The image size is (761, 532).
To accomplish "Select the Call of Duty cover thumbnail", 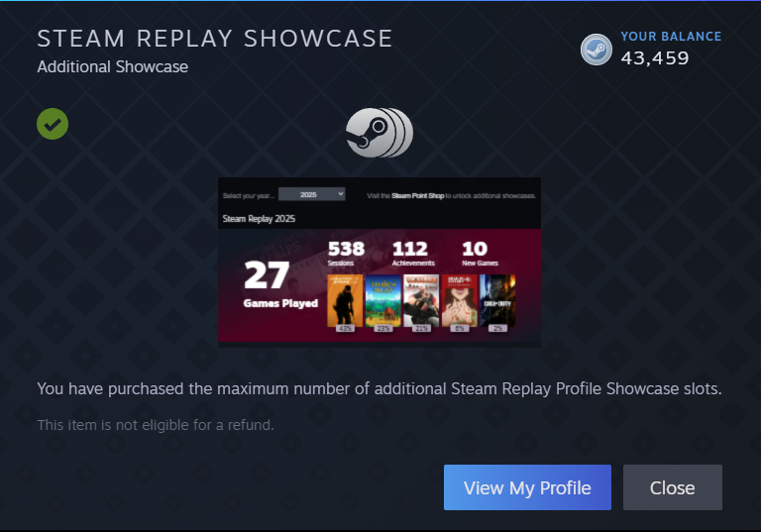I will 497,300.
